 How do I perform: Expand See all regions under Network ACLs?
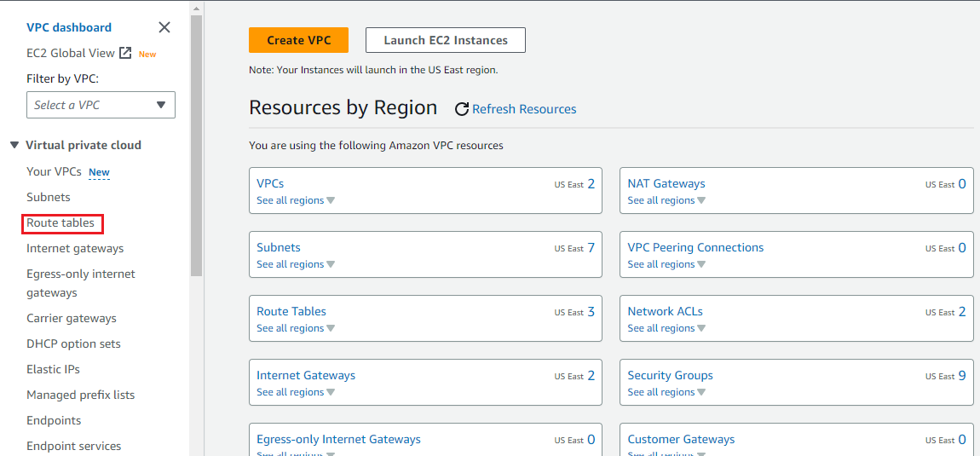click(x=667, y=328)
